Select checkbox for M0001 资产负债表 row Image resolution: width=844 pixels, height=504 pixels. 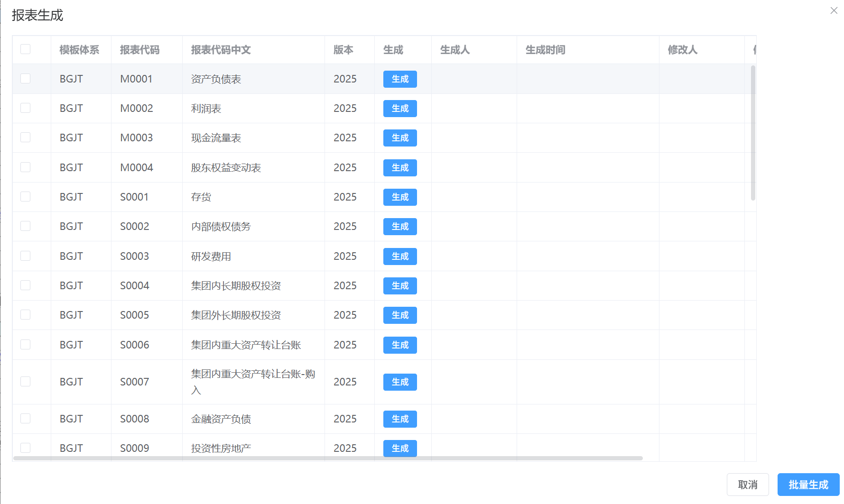(x=26, y=79)
